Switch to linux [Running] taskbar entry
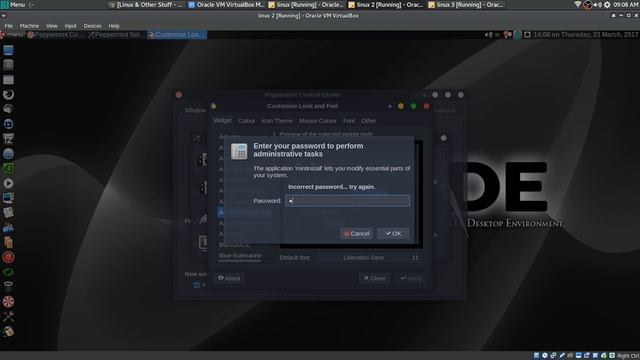 pos(306,5)
